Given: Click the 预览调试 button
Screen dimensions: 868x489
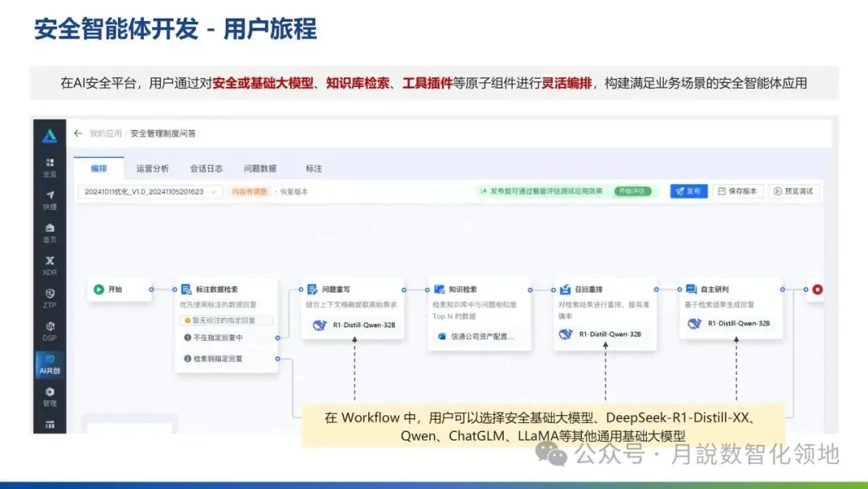Looking at the screenshot, I should [x=794, y=191].
